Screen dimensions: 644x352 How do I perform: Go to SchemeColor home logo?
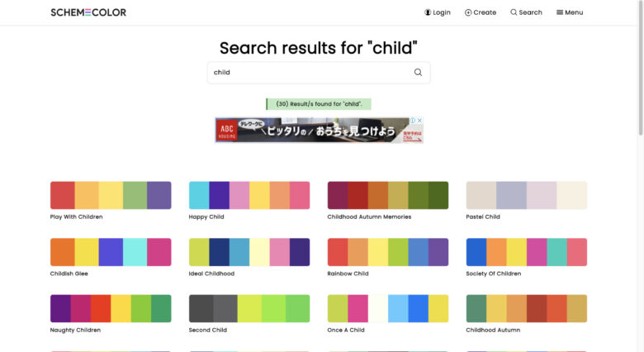88,12
